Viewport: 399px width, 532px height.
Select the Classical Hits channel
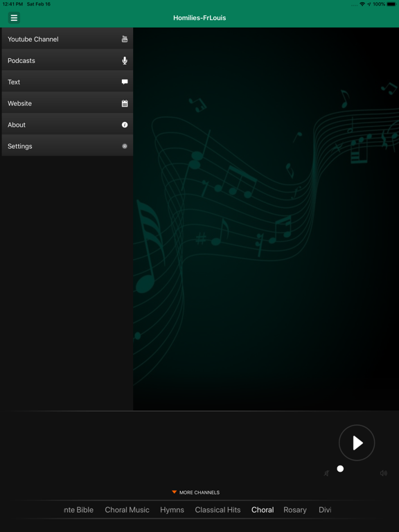tap(218, 510)
